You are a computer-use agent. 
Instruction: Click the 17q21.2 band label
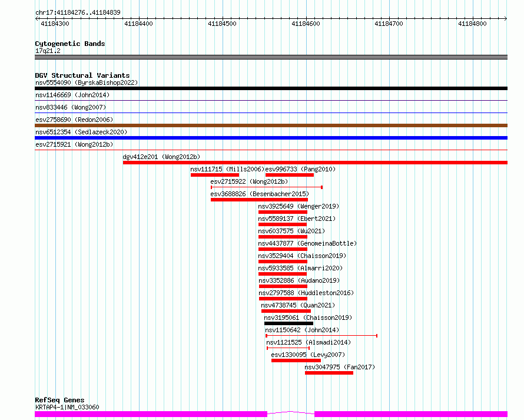(48, 51)
